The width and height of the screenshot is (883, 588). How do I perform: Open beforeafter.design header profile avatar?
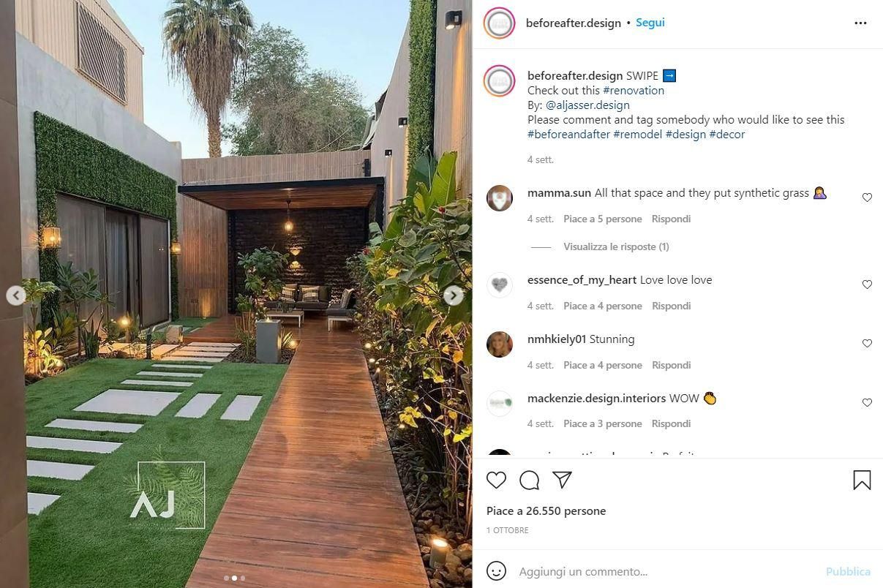click(499, 23)
